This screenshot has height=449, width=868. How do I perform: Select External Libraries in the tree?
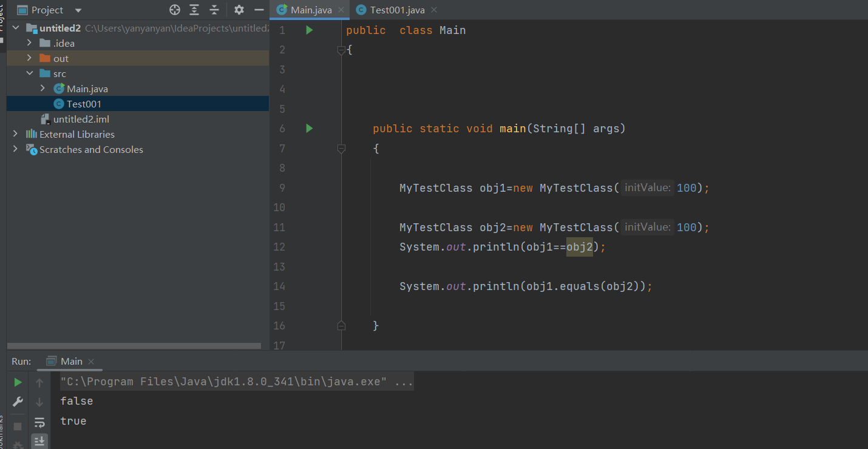[x=138, y=134]
